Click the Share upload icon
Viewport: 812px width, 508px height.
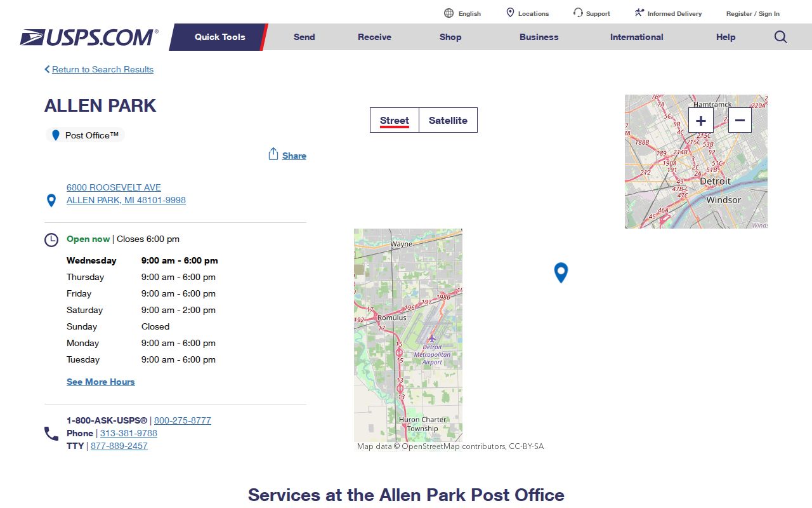273,154
